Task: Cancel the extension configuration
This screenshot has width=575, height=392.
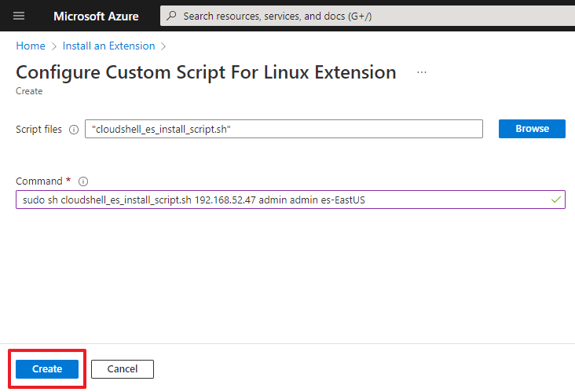Action: coord(122,369)
